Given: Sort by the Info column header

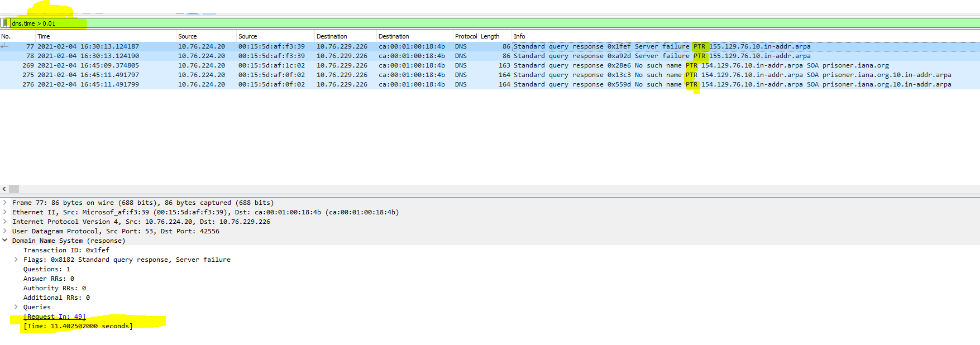Looking at the screenshot, I should (x=519, y=36).
